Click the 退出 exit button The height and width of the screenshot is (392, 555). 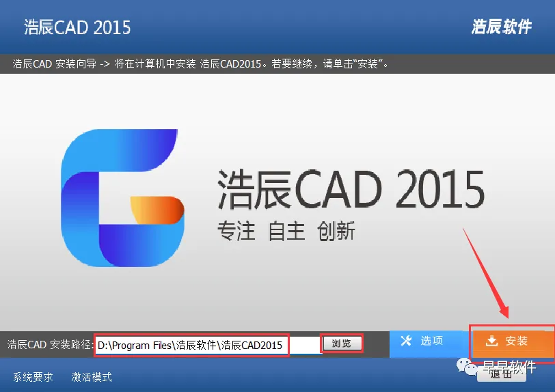point(501,374)
